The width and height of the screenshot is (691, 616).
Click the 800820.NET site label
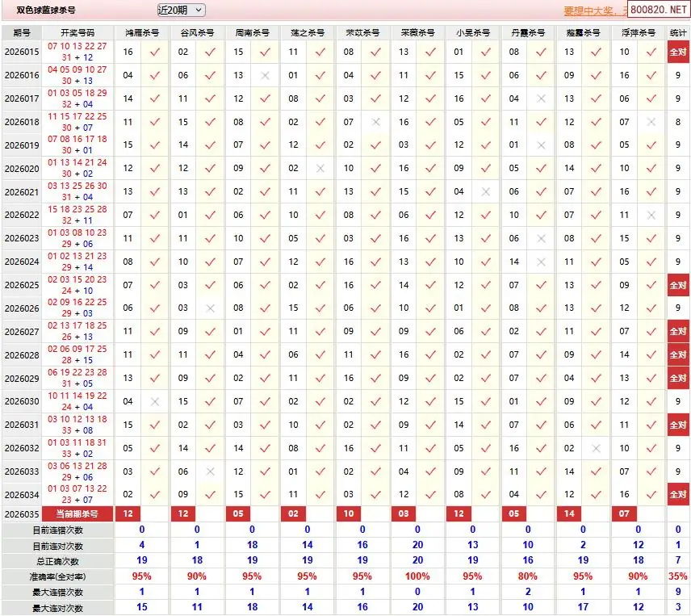pos(658,10)
